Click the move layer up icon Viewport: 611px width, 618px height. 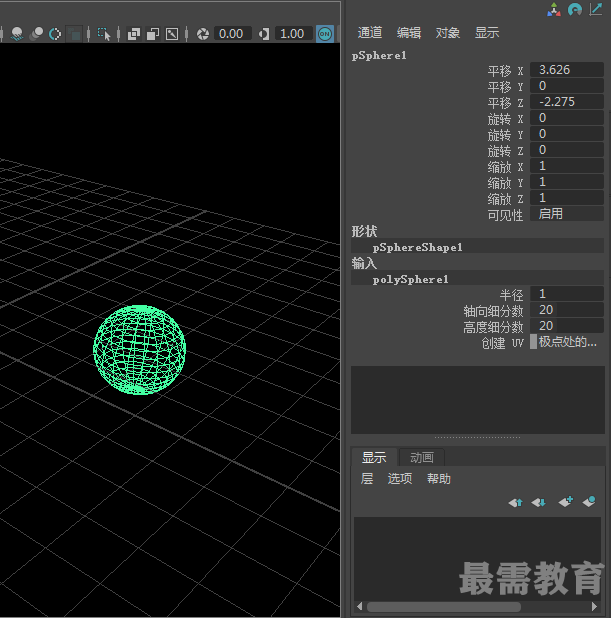(515, 502)
